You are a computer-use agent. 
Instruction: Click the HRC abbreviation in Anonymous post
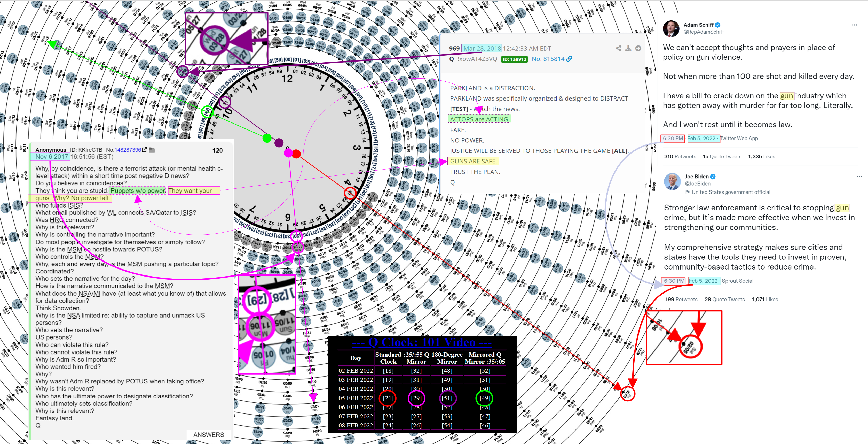57,220
